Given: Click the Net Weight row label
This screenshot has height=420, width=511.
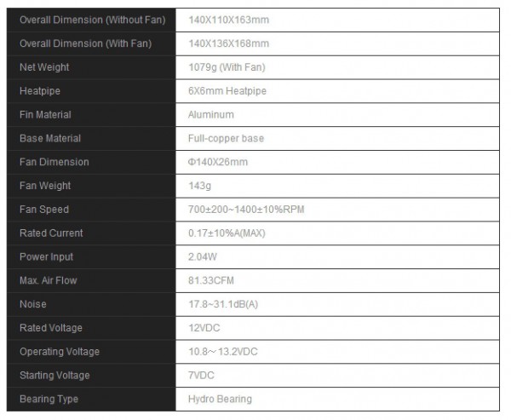Looking at the screenshot, I should click(x=44, y=67).
